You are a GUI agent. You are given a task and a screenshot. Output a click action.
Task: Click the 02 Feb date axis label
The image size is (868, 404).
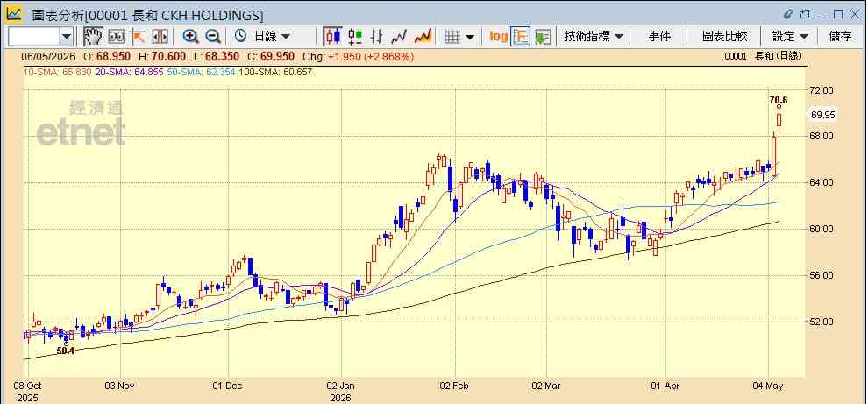click(x=455, y=386)
